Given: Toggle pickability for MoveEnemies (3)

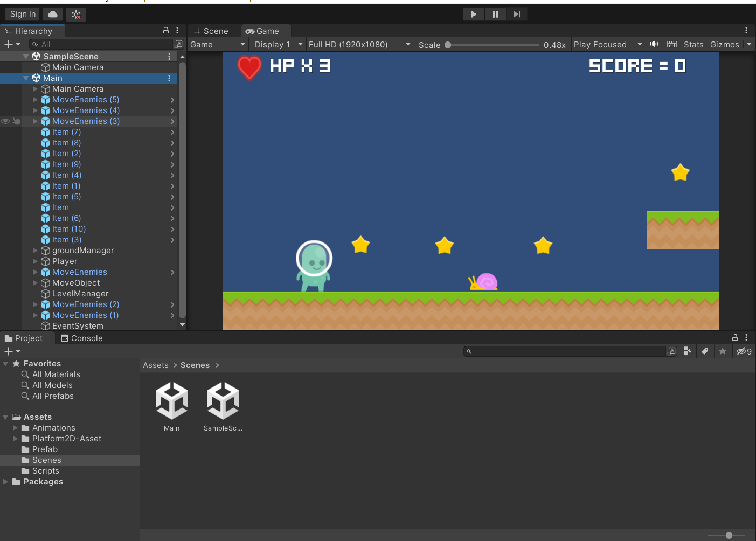Looking at the screenshot, I should coord(17,121).
